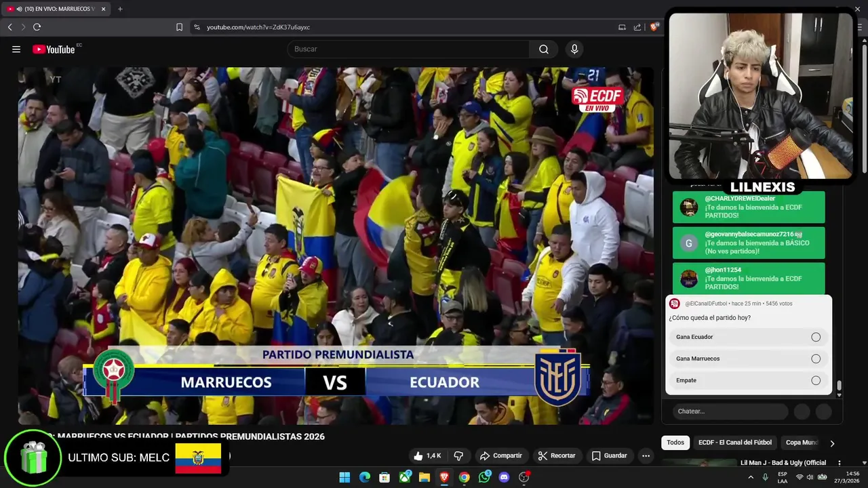The height and width of the screenshot is (488, 868).
Task: Go to YouTube home via logo
Action: pyautogui.click(x=54, y=49)
